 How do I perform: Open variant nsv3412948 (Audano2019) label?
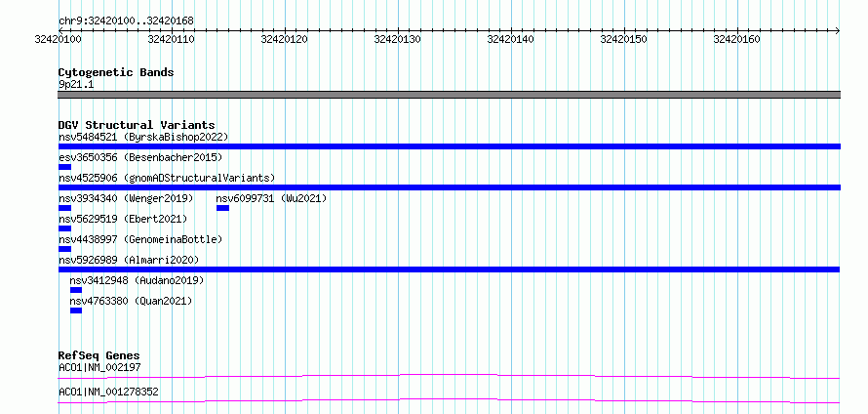[137, 280]
